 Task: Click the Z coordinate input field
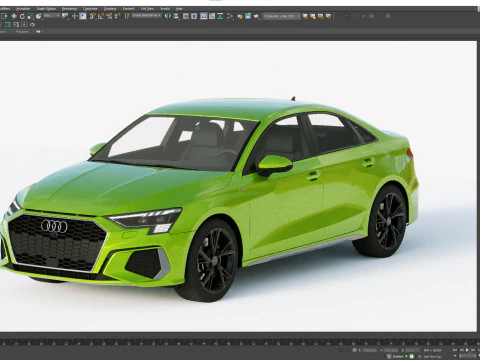click(413, 350)
